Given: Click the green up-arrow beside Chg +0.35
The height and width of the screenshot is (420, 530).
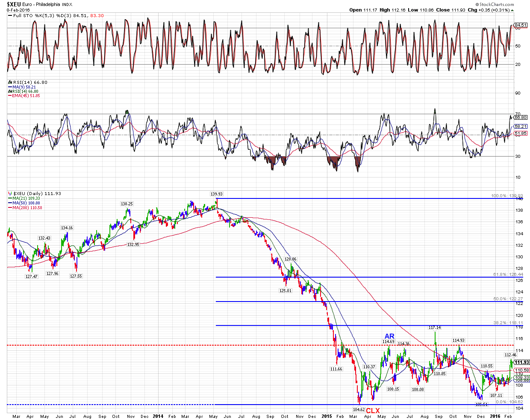Looking at the screenshot, I should 512,10.
